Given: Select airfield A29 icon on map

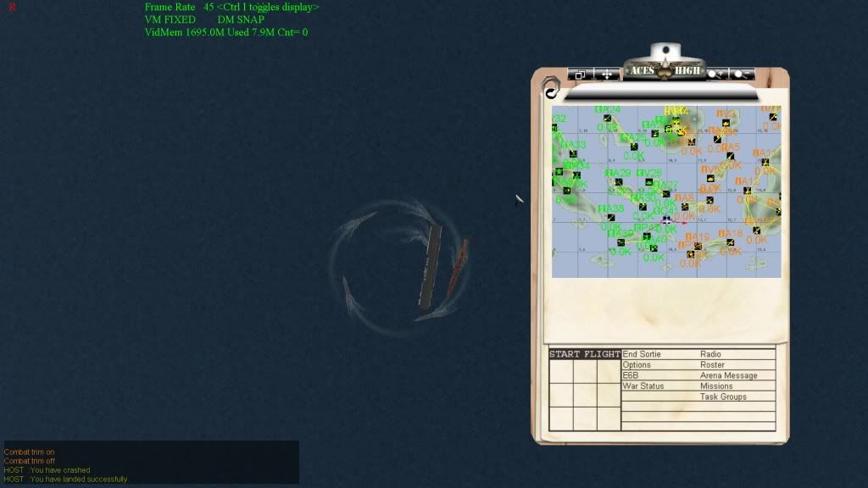Looking at the screenshot, I should coord(618,182).
